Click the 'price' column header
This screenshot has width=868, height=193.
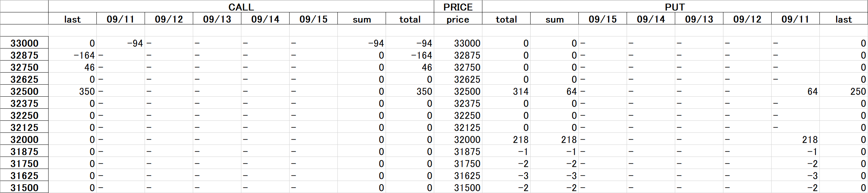click(458, 19)
